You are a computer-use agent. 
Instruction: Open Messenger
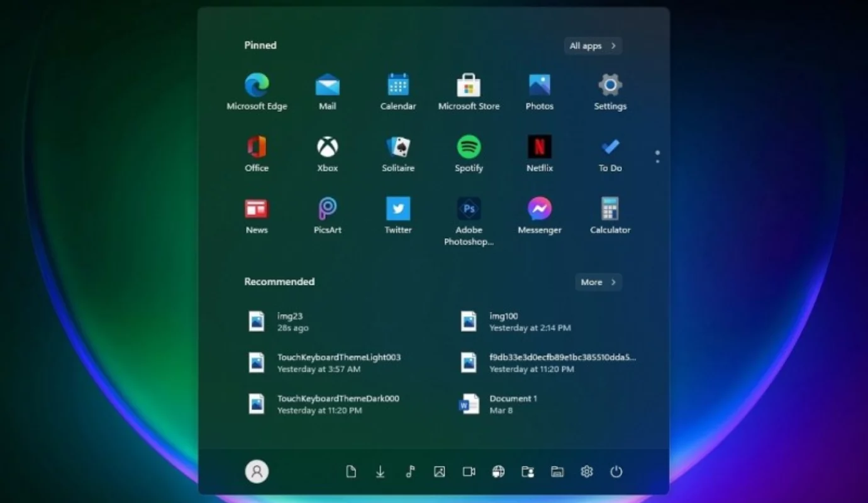(x=540, y=216)
